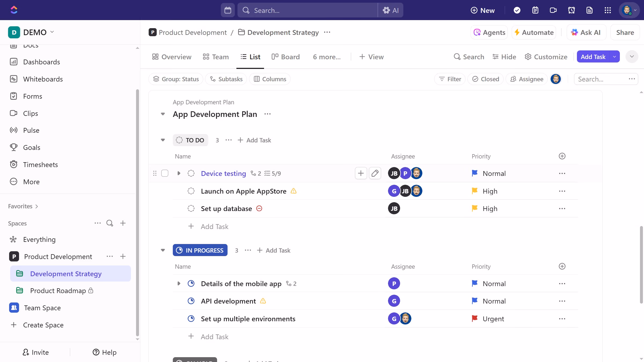
Task: Click + View to add a view
Action: pyautogui.click(x=371, y=57)
